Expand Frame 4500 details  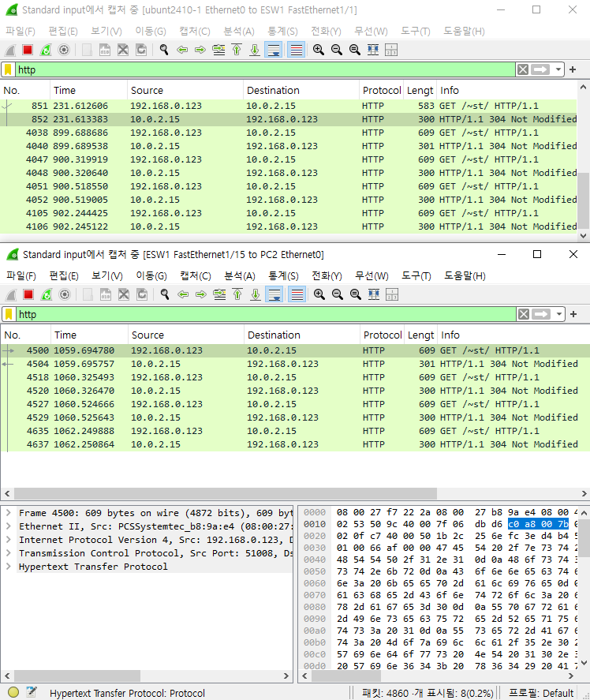[x=9, y=513]
